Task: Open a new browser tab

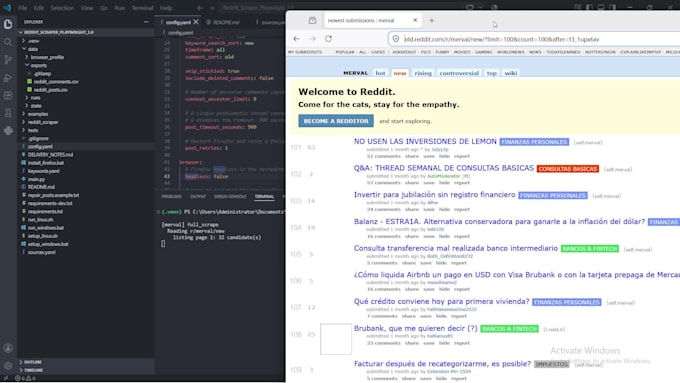Action: 432,20
